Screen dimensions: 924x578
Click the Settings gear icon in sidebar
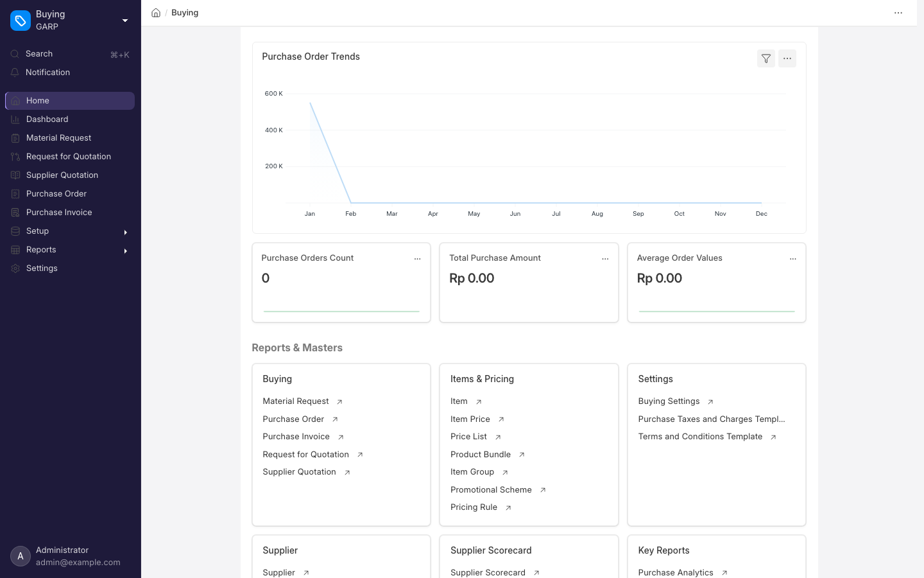(15, 268)
